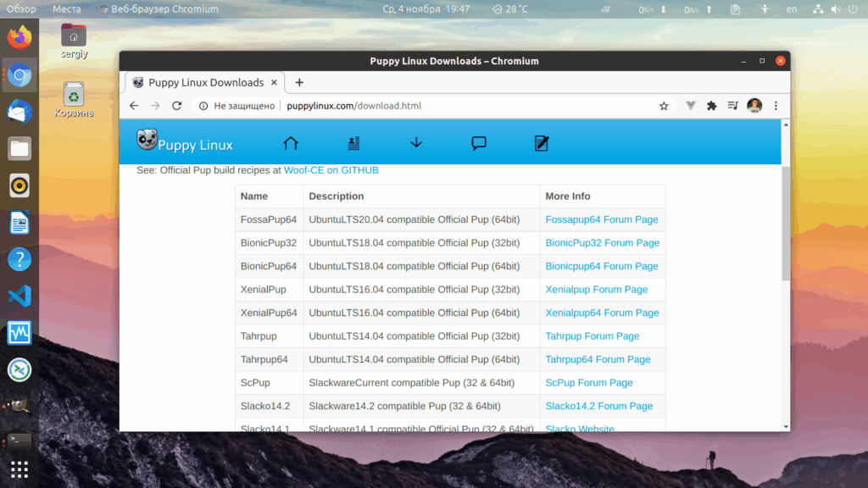The image size is (868, 488).
Task: Open the forum chat bubble icon
Action: point(479,143)
